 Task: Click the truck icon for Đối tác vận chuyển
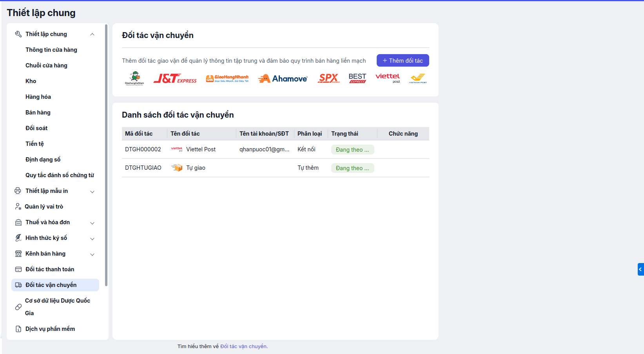(18, 285)
